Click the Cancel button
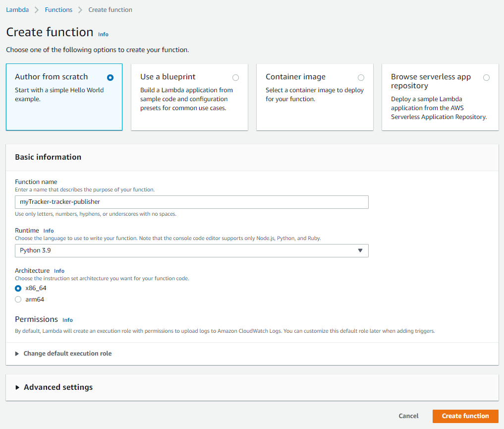504x429 pixels. click(408, 416)
